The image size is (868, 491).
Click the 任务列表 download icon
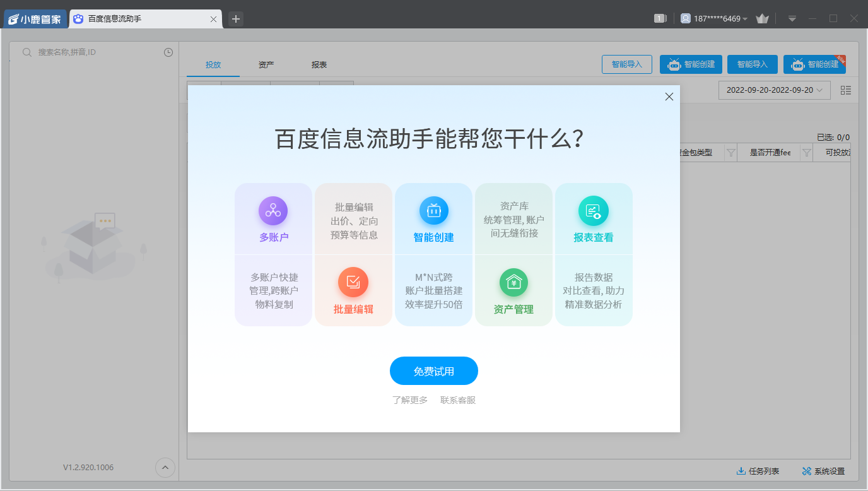pos(741,471)
